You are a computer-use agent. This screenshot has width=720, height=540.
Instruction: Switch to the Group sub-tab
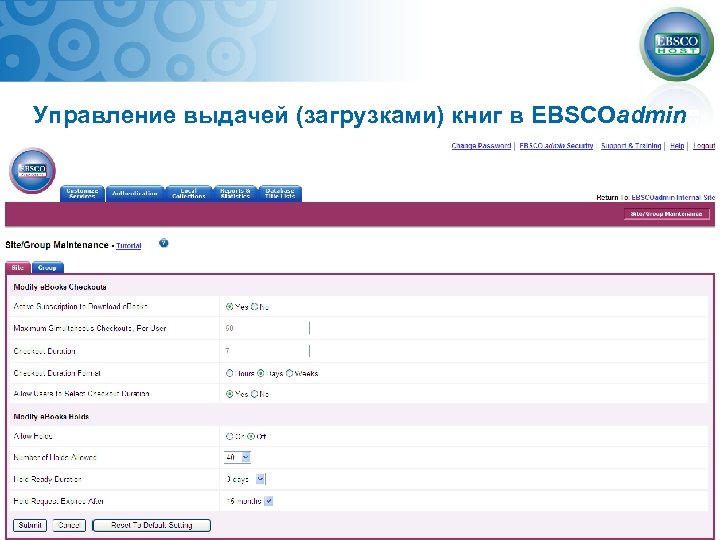point(47,267)
